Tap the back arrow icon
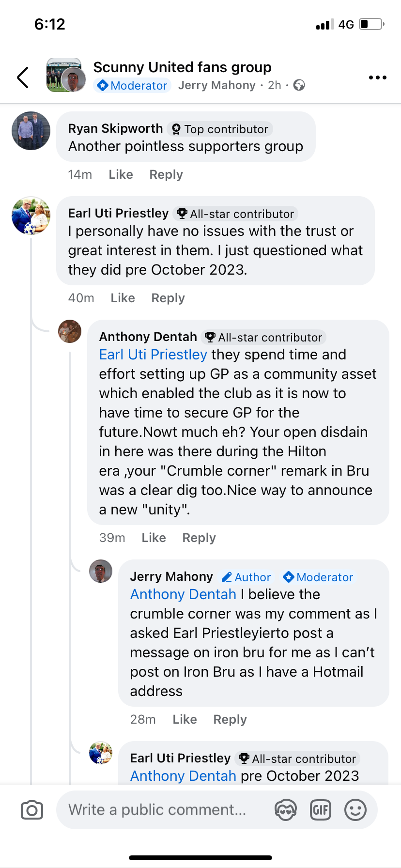401x868 pixels. pos(23,77)
